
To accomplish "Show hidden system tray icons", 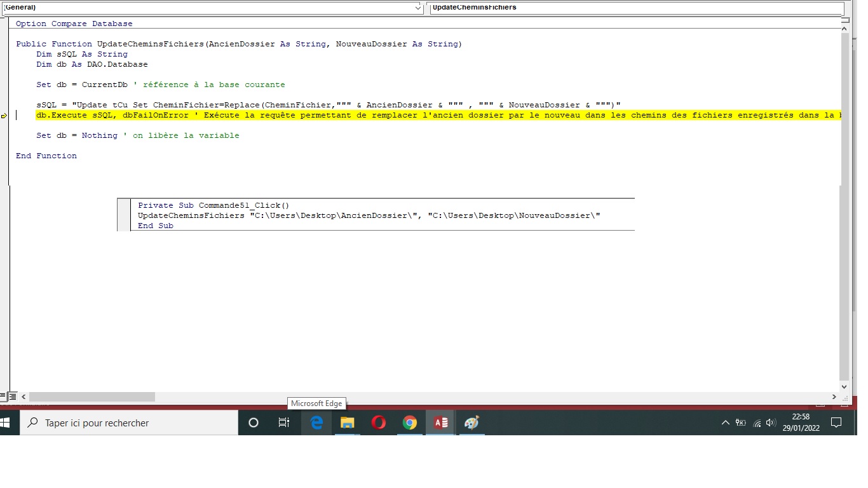I will pyautogui.click(x=726, y=423).
